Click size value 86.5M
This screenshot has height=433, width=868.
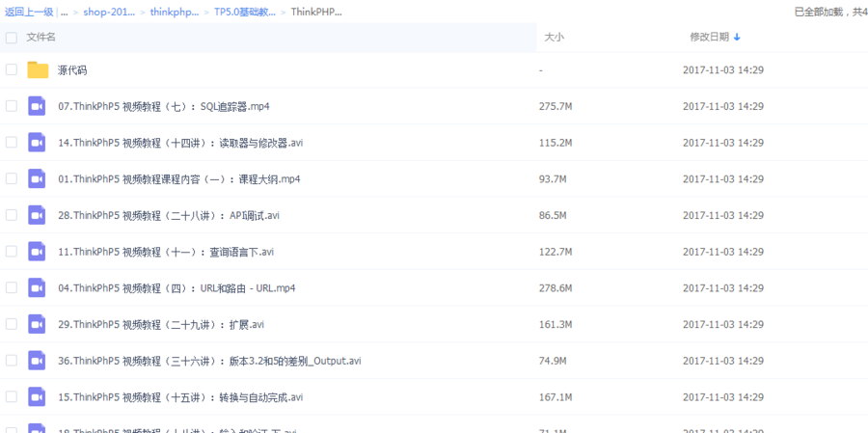[553, 215]
